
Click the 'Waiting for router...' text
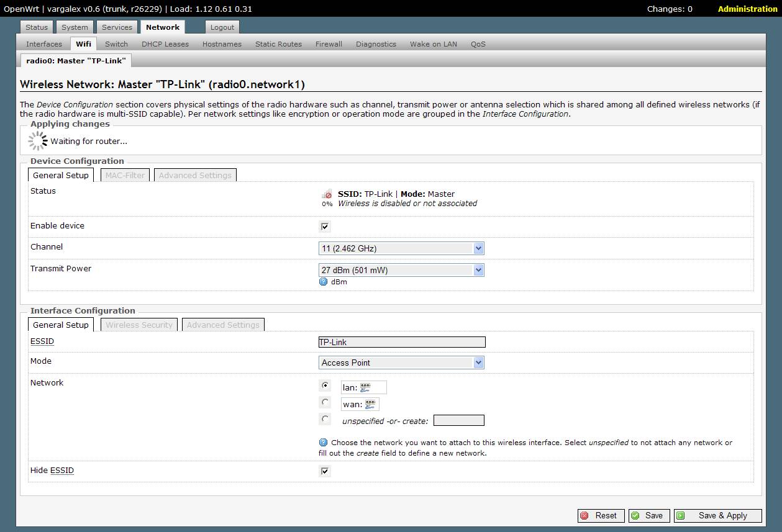(x=89, y=141)
